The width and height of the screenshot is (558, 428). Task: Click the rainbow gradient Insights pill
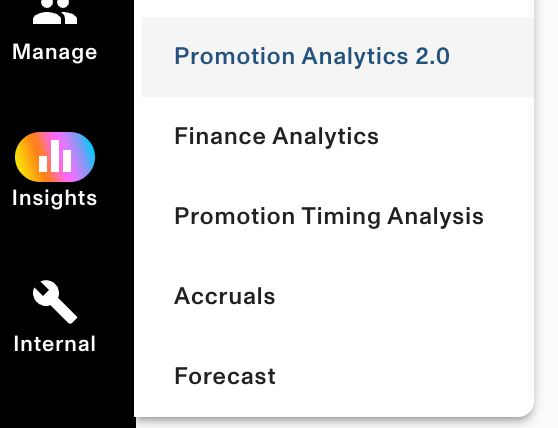click(55, 157)
